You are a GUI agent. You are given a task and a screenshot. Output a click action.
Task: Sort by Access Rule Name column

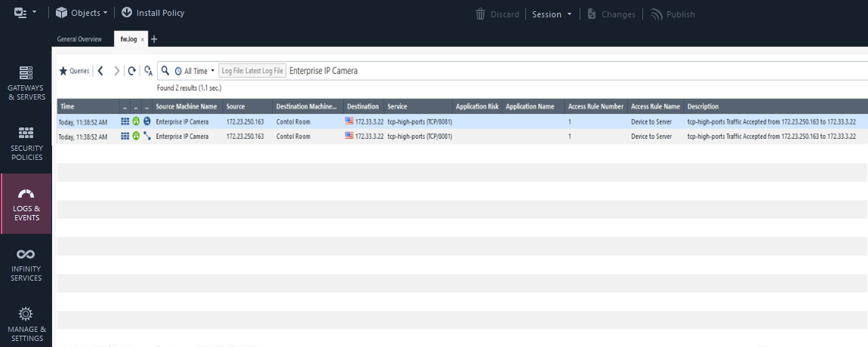[656, 106]
